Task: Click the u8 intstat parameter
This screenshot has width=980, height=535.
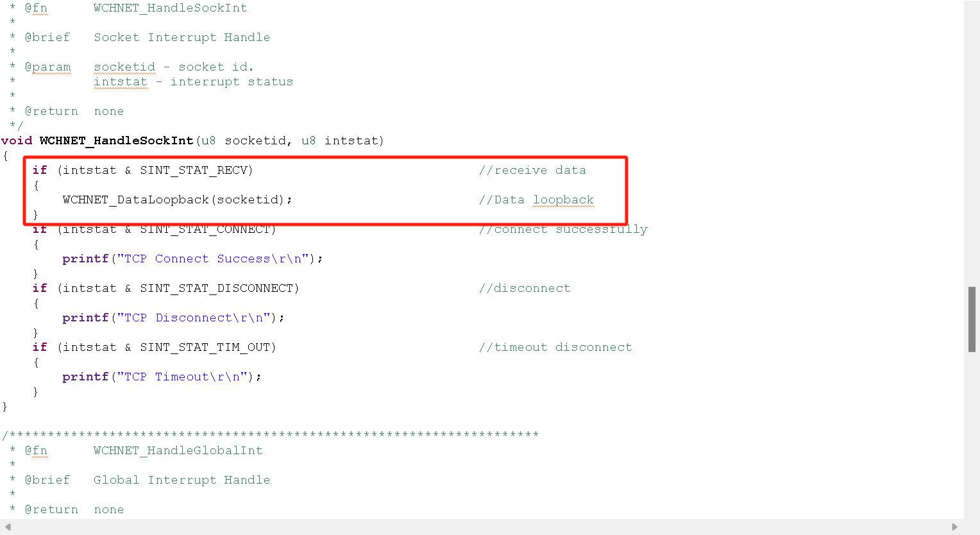Action: point(340,140)
